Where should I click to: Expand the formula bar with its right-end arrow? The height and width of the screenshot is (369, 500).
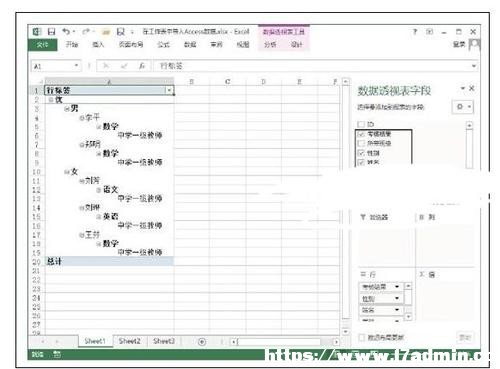[x=474, y=66]
